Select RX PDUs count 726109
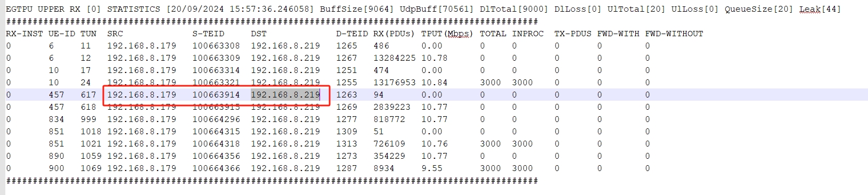The width and height of the screenshot is (868, 195). point(389,144)
